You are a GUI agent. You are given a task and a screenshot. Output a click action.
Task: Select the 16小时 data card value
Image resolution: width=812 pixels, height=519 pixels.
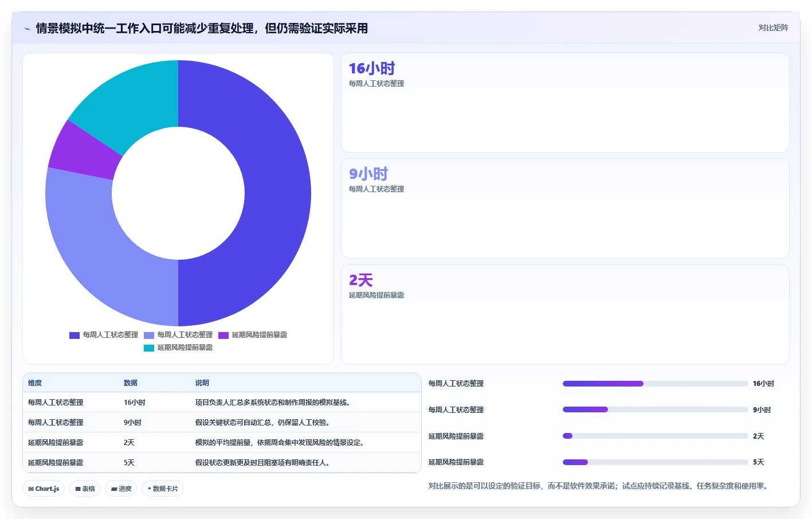[x=372, y=69]
